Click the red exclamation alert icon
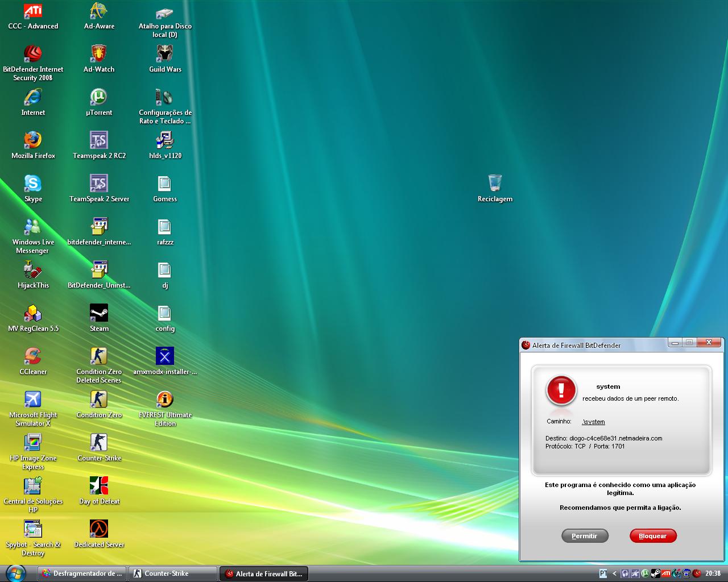This screenshot has width=728, height=582. [x=561, y=390]
